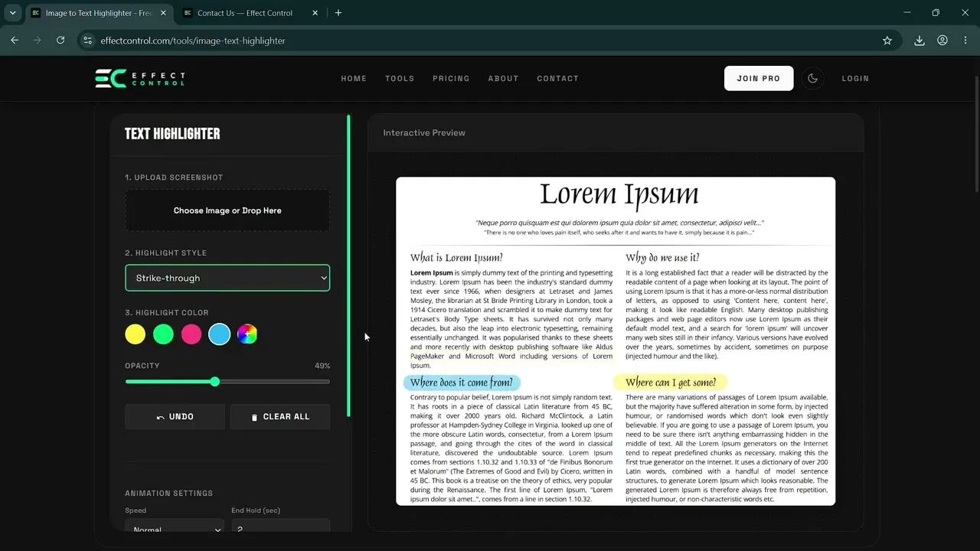This screenshot has width=980, height=551.
Task: Close the Contact Us tab
Action: click(315, 13)
